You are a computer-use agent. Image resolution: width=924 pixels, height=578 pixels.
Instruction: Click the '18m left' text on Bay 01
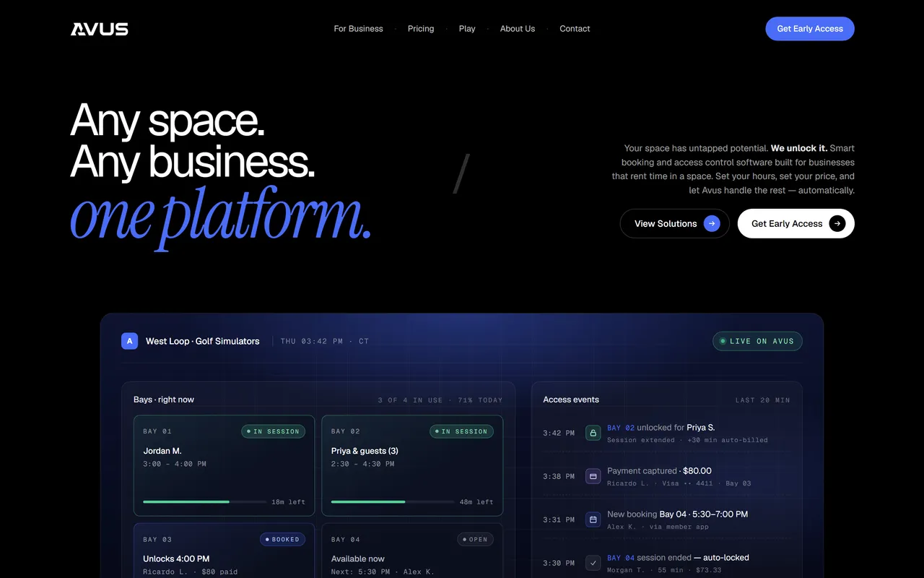point(289,502)
